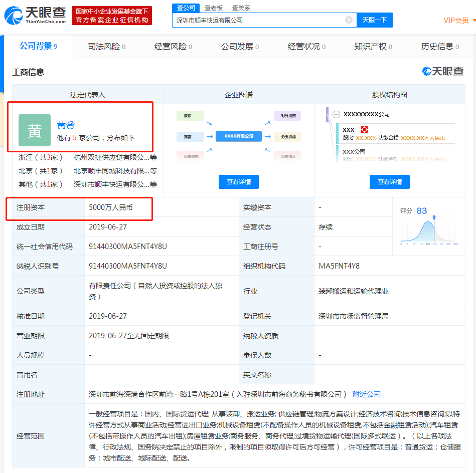Open the 附近公司 link near registered address

pyautogui.click(x=365, y=394)
